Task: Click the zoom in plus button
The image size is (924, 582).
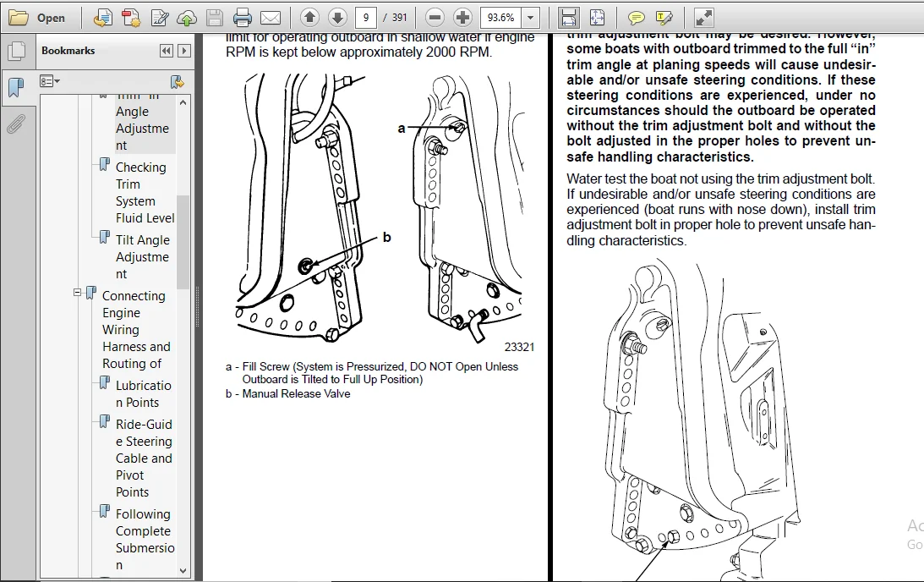Action: (x=462, y=18)
